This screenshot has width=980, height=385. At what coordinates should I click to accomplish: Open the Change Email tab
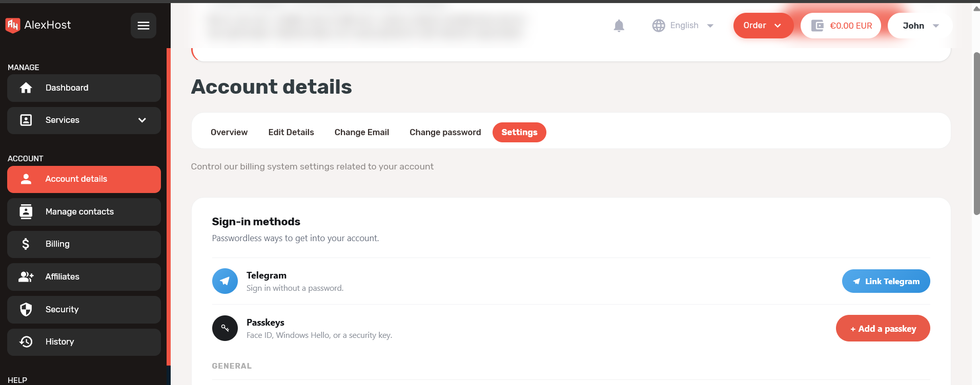(x=362, y=132)
